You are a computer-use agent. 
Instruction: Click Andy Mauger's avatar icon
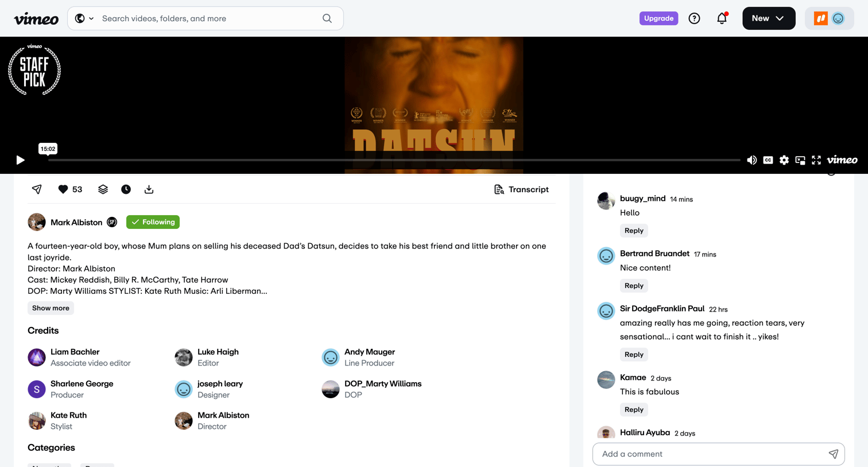pyautogui.click(x=331, y=357)
